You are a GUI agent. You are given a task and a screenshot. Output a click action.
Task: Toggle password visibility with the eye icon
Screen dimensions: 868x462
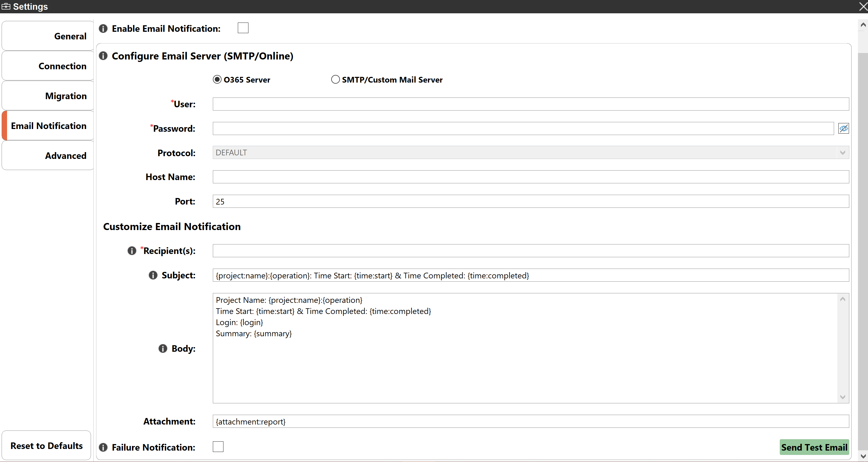coord(843,128)
